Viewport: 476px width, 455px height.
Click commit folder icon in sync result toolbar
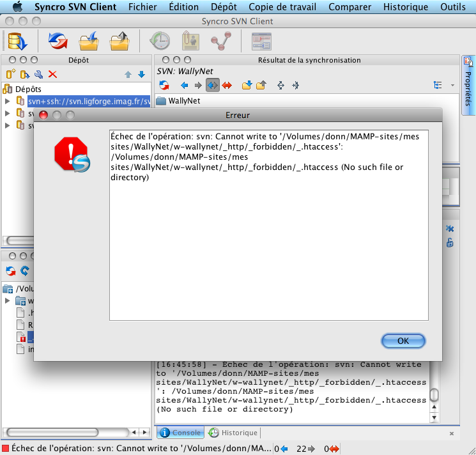click(x=261, y=85)
